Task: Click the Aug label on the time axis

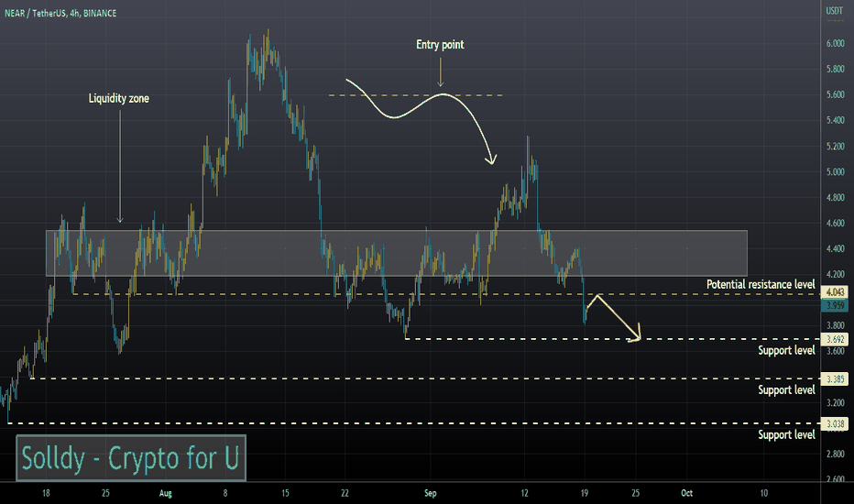Action: click(x=166, y=494)
